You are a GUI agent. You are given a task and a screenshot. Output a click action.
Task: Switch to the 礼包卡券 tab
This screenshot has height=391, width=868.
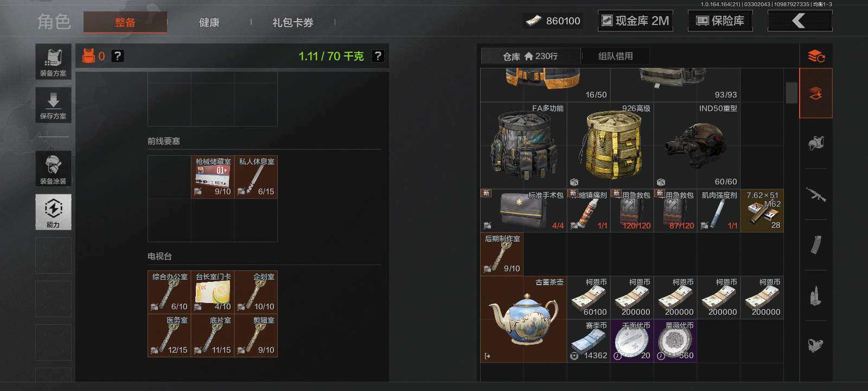point(293,22)
